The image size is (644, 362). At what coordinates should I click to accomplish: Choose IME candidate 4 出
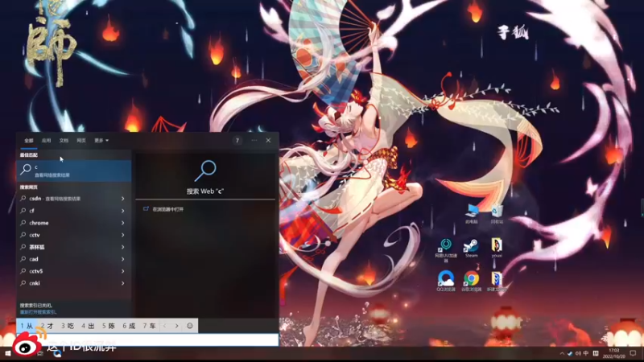[88, 326]
